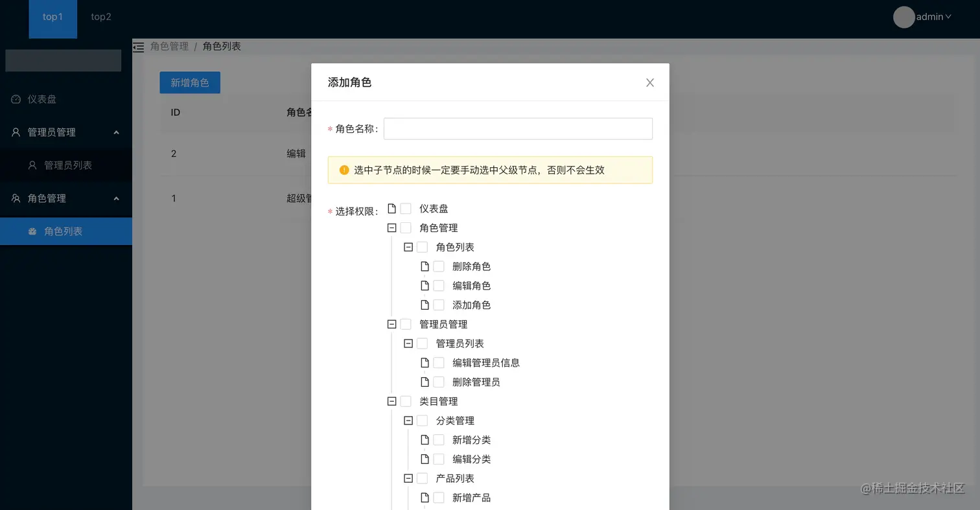This screenshot has height=510, width=980.
Task: Collapse the 管理员管理 tree node
Action: tap(391, 324)
